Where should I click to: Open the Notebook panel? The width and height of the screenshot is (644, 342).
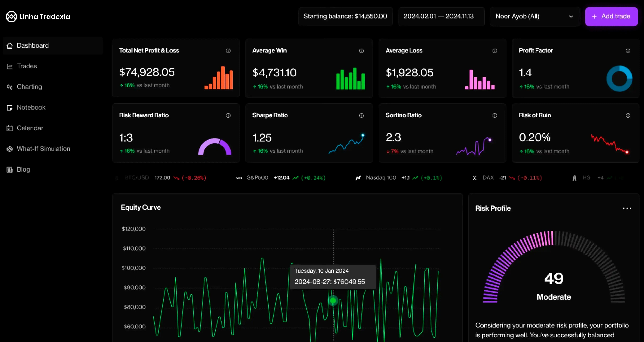(31, 107)
